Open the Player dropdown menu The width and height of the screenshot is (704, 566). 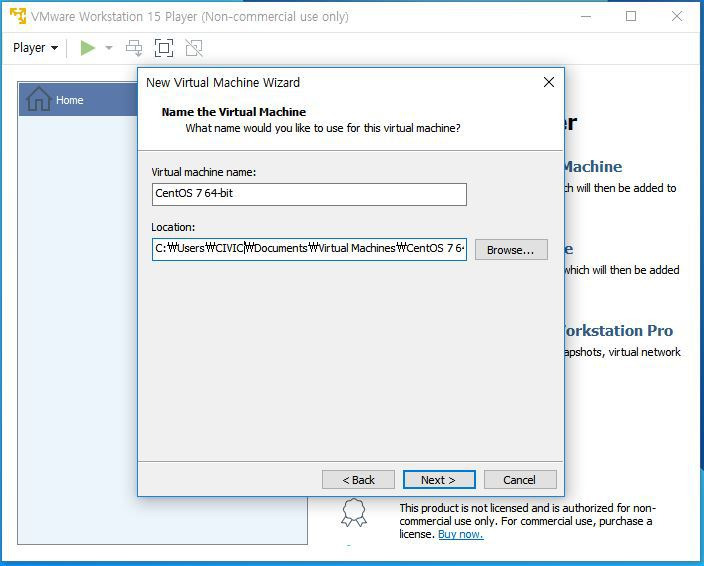pos(35,48)
